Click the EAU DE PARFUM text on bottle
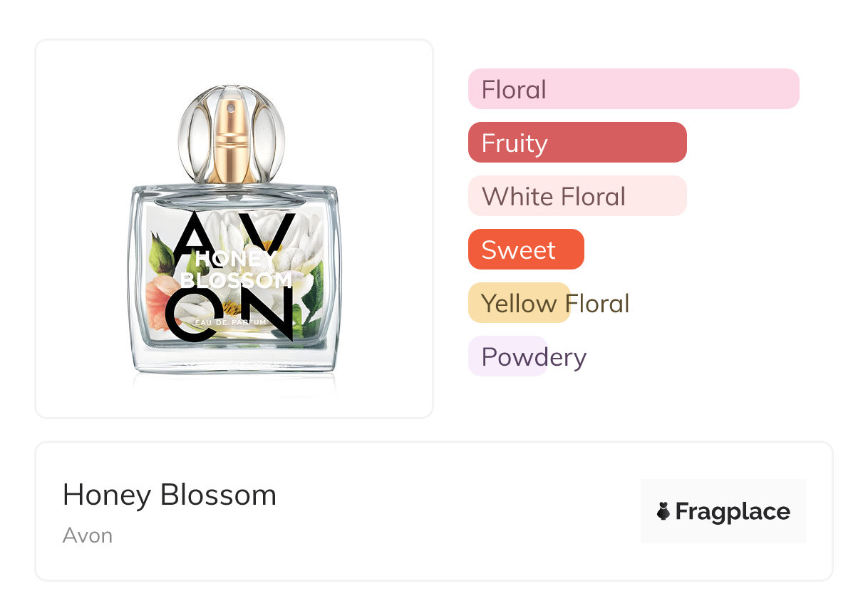The image size is (868, 616). click(231, 323)
